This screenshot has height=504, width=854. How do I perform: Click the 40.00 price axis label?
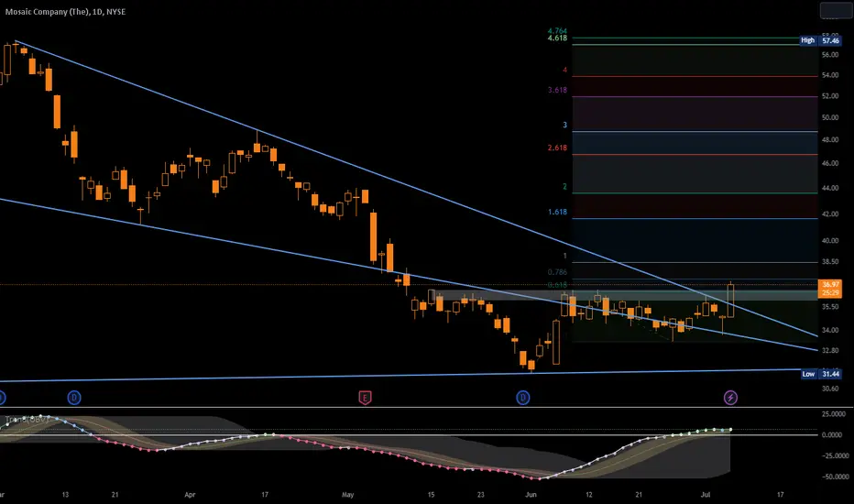(x=830, y=240)
